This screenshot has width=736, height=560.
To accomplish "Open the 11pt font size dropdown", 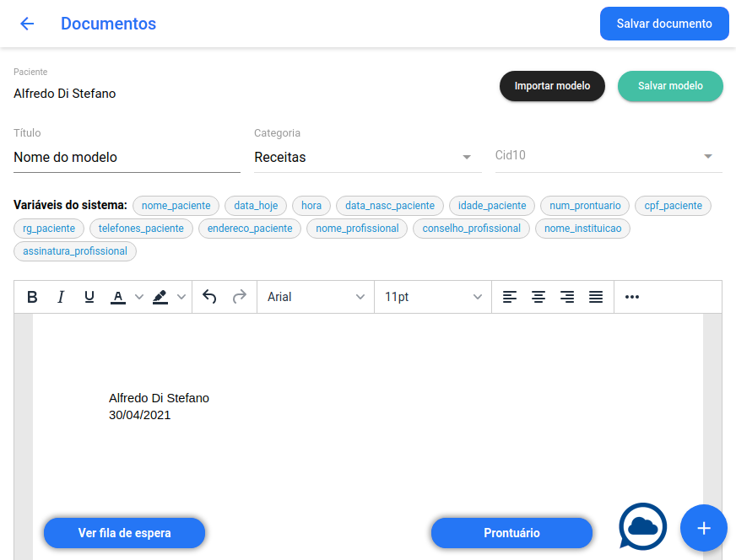I will coord(433,297).
